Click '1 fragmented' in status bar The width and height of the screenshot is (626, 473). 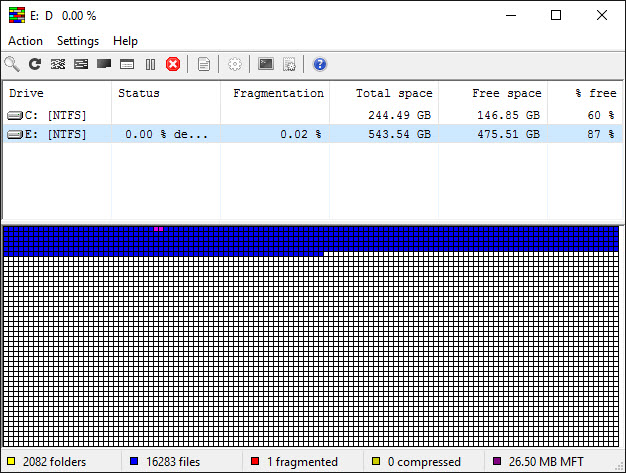click(x=302, y=462)
